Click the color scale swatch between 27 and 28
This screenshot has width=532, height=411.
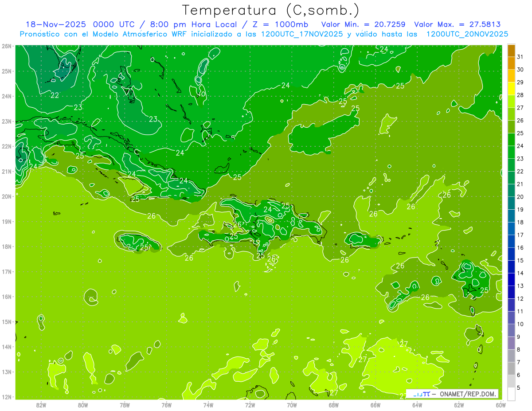[512, 102]
